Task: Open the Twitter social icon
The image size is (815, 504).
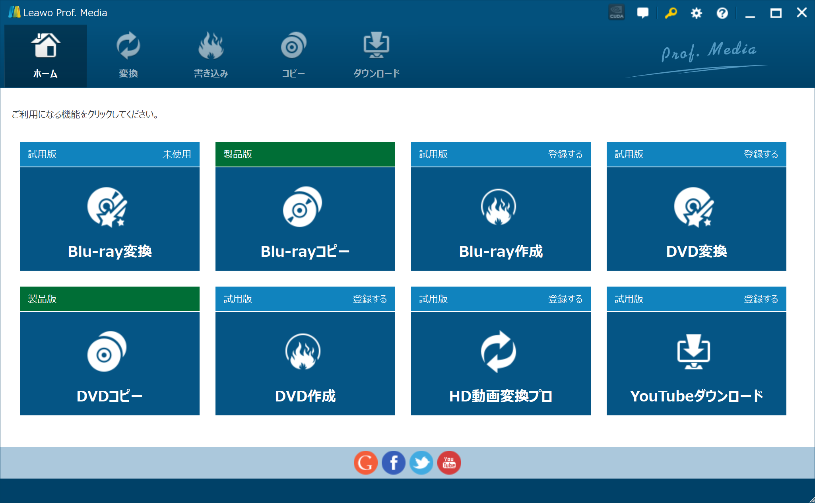Action: [421, 463]
